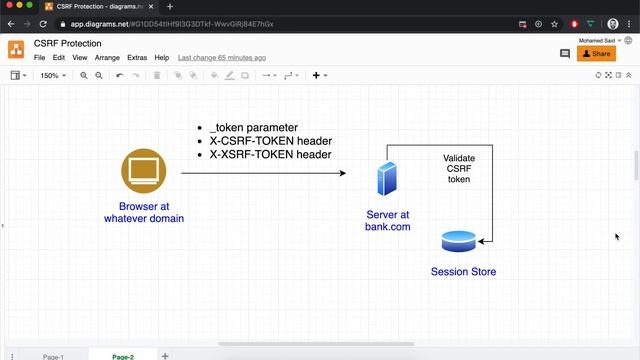
Task: Click the fill color bucket icon
Action: coord(214,75)
